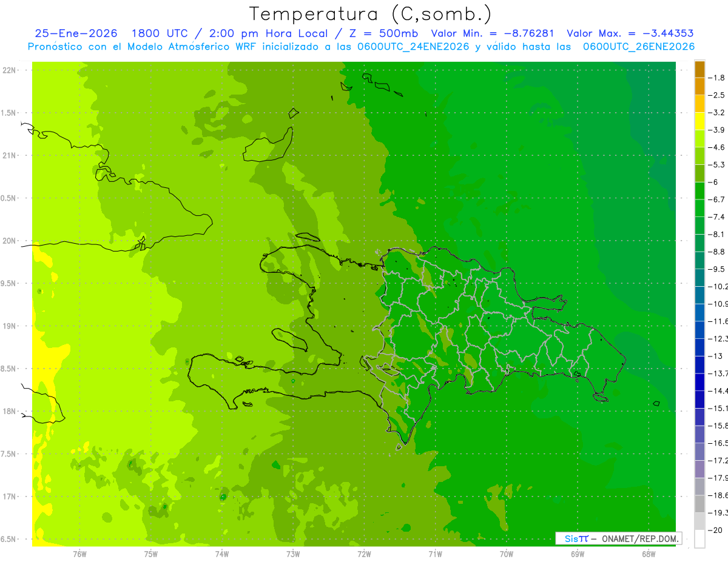Click the -2.5 legend value
728x562 pixels.
click(716, 95)
